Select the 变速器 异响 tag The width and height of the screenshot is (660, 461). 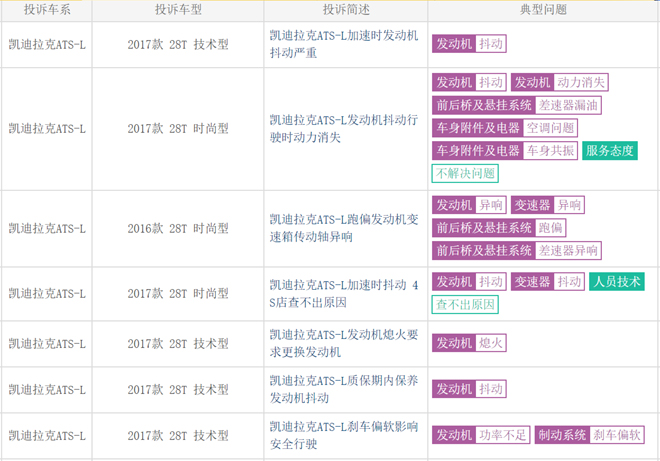point(548,205)
